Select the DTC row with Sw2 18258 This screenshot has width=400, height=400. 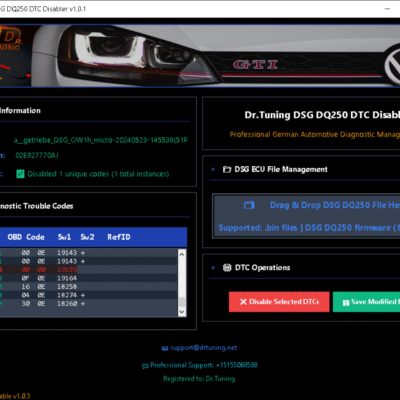point(88,287)
